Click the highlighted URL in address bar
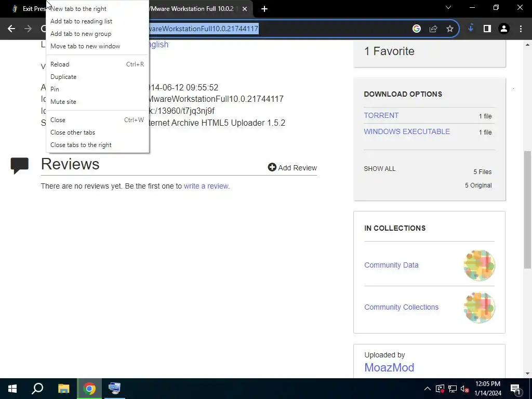 (203, 29)
